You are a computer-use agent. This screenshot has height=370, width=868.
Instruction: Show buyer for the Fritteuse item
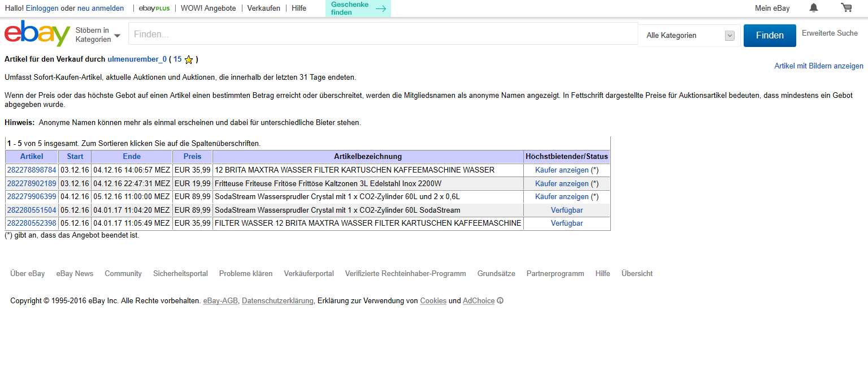pos(562,184)
